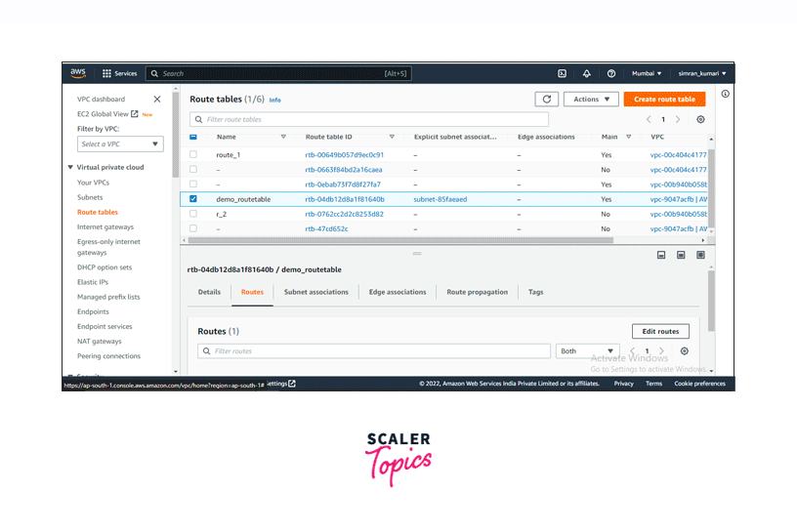Open routes panel settings gear icon
This screenshot has width=797, height=532.
(x=684, y=351)
